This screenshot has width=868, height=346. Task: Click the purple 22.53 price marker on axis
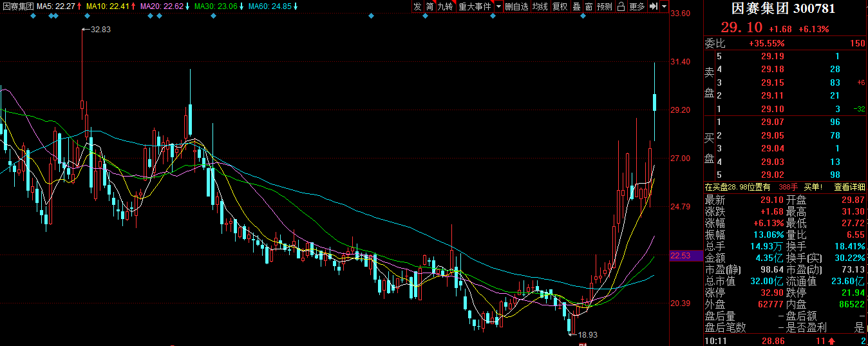click(680, 255)
